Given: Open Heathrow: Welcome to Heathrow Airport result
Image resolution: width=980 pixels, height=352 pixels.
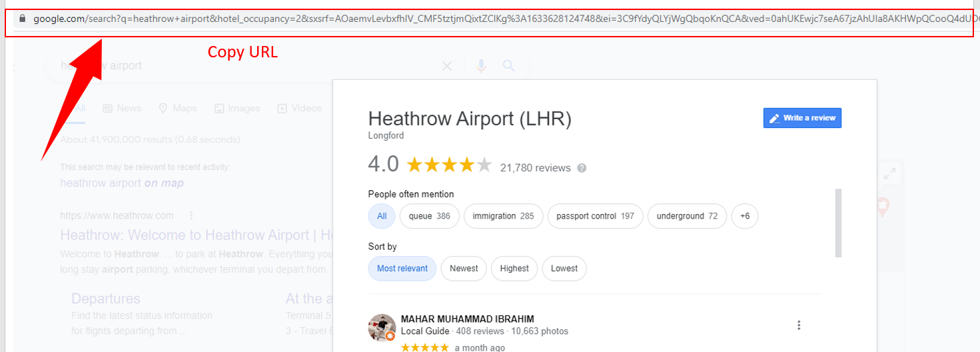Looking at the screenshot, I should 197,235.
